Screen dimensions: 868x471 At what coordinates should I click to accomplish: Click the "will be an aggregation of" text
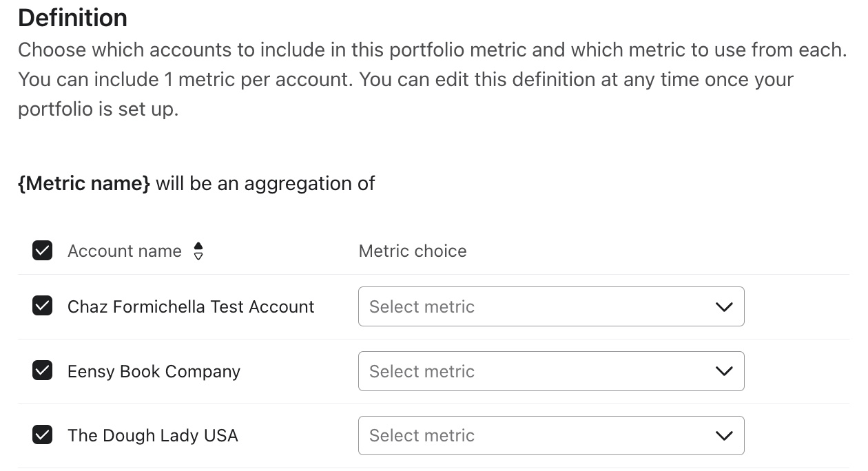click(x=265, y=184)
